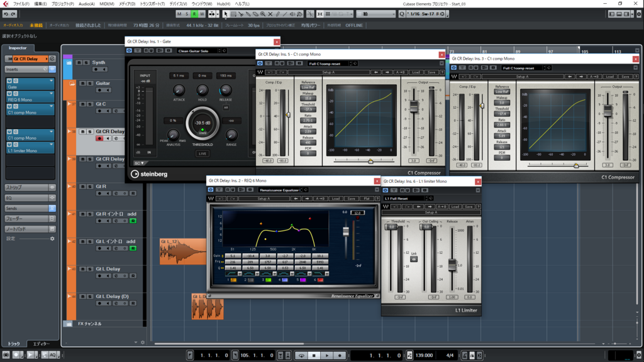Image resolution: width=644 pixels, height=362 pixels.
Task: Toggle power on Gate plugin window
Action: click(129, 50)
